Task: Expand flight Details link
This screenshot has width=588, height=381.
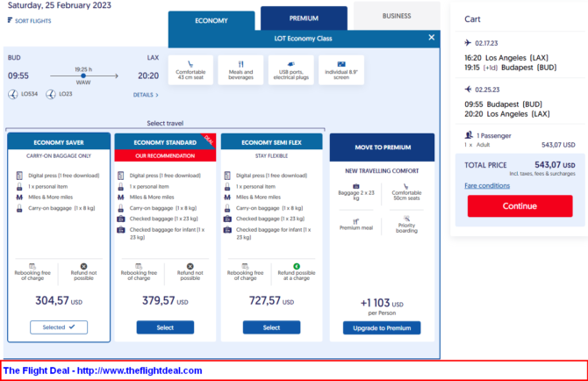Action: 146,95
